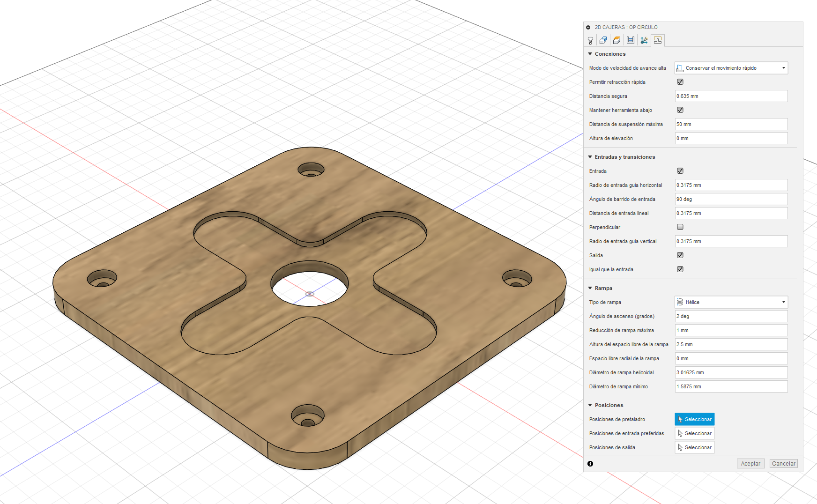
Task: Click the Aceptar button
Action: pos(751,464)
